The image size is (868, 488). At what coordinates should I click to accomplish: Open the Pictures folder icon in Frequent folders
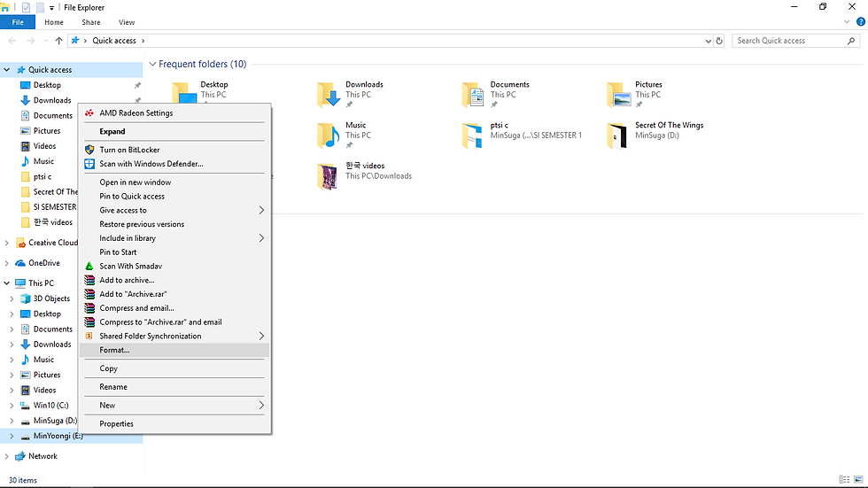click(618, 95)
